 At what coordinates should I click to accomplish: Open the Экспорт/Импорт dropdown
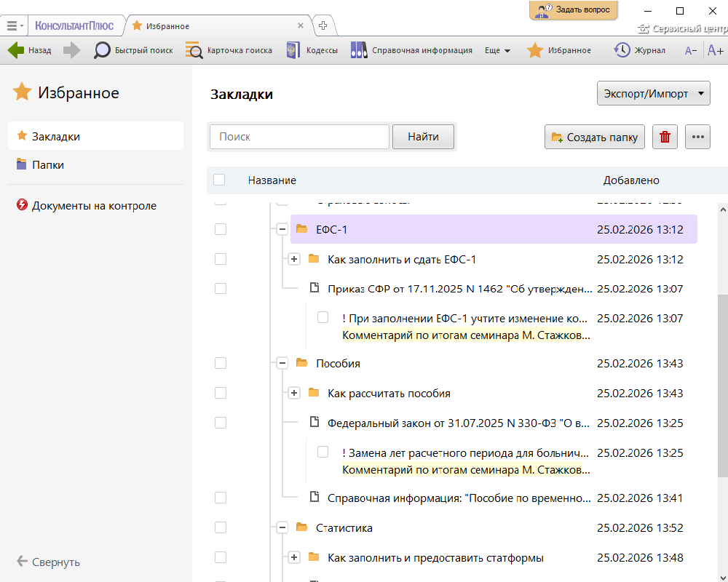(x=653, y=94)
